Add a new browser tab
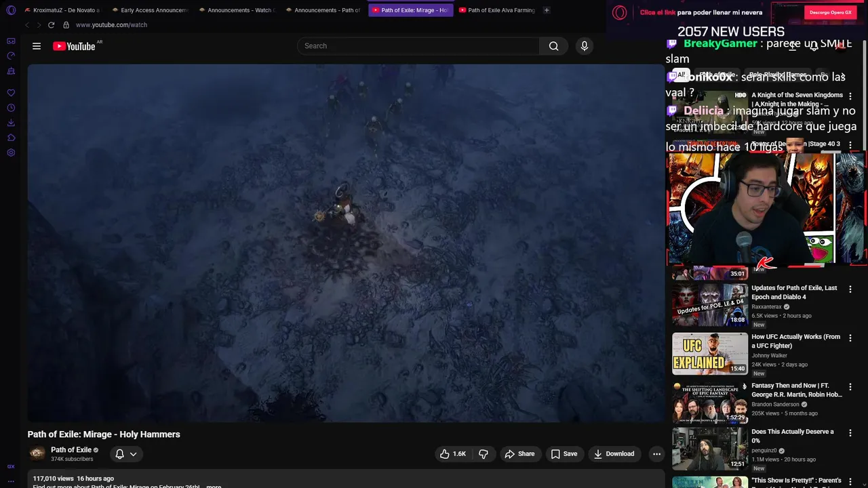Image resolution: width=868 pixels, height=488 pixels. point(547,10)
